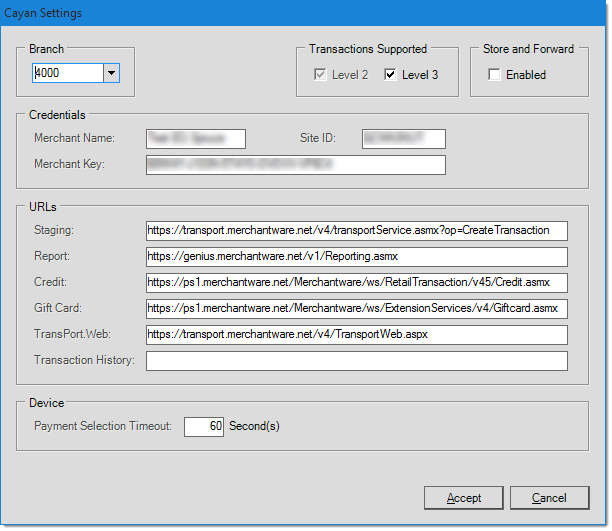This screenshot has width=612, height=531.
Task: Click the Gift Card: label
Action: click(x=58, y=308)
